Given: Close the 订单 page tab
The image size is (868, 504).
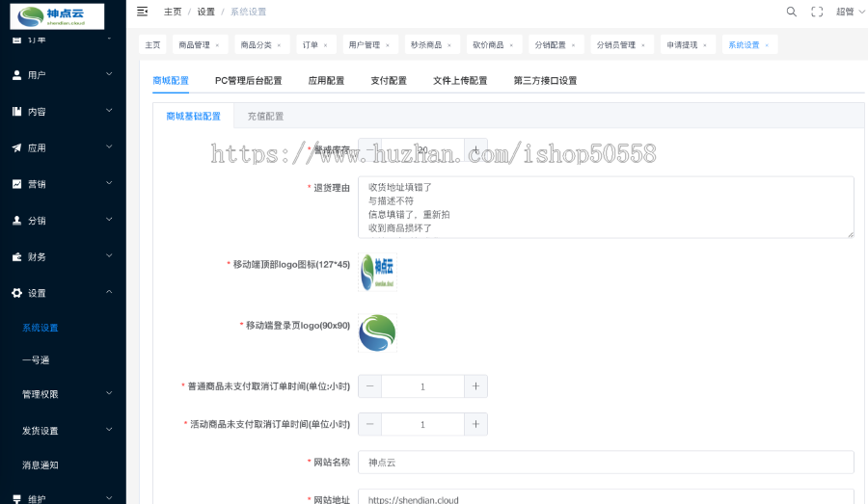Looking at the screenshot, I should tap(326, 45).
